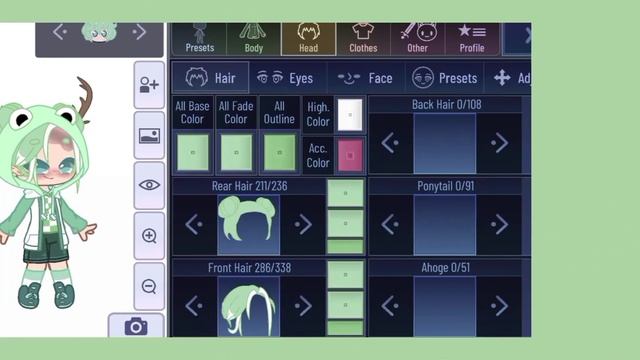This screenshot has width=640, height=360.
Task: Select next Ahoge style arrow
Action: 499,306
